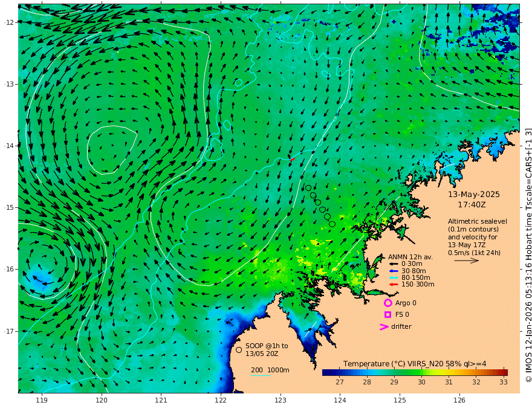The width and height of the screenshot is (532, 411).
Task: Click the '33' colourbar tick label
Action: pos(504,382)
